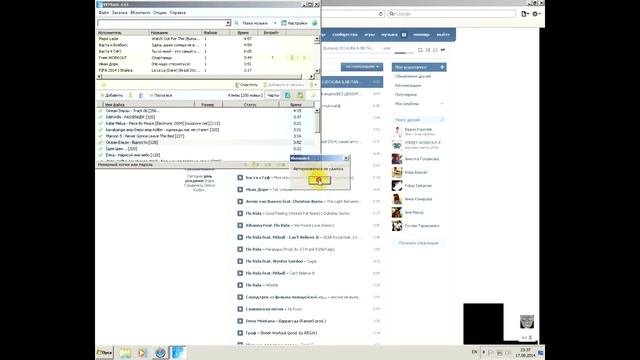Open friend Руслан Тарасенко's audio

click(x=418, y=225)
